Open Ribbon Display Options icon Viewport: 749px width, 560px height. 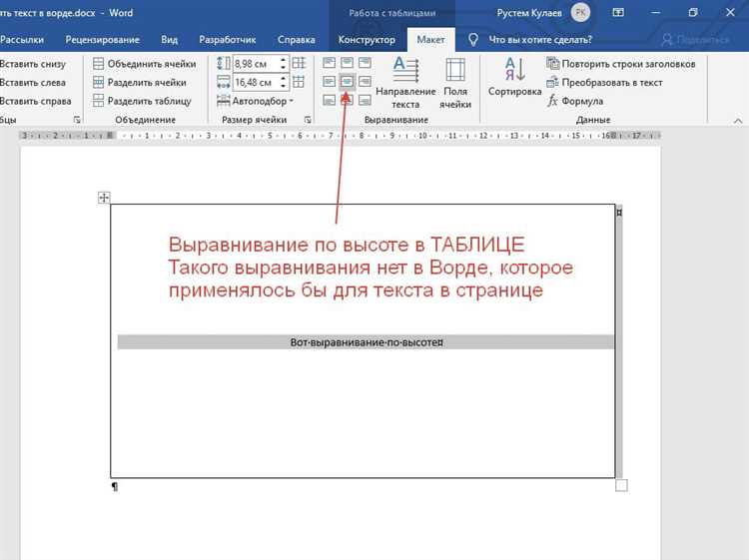point(618,13)
